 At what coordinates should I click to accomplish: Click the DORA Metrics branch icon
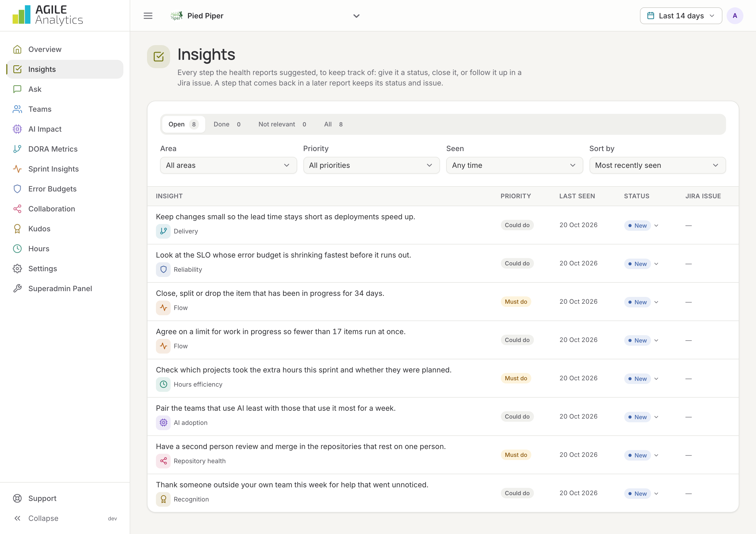17,149
